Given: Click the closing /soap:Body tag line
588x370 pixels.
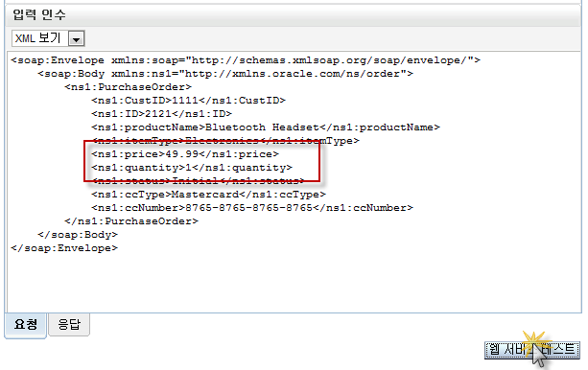Looking at the screenshot, I should [78, 235].
